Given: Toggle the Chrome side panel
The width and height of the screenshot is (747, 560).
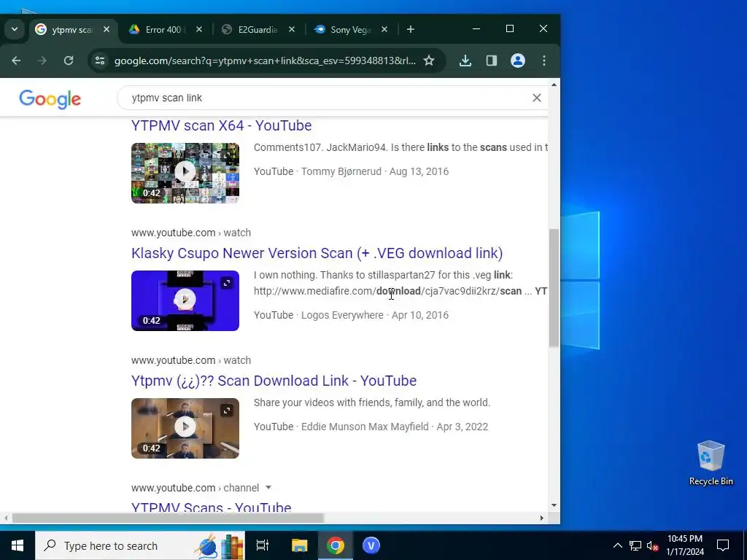Looking at the screenshot, I should [x=492, y=61].
